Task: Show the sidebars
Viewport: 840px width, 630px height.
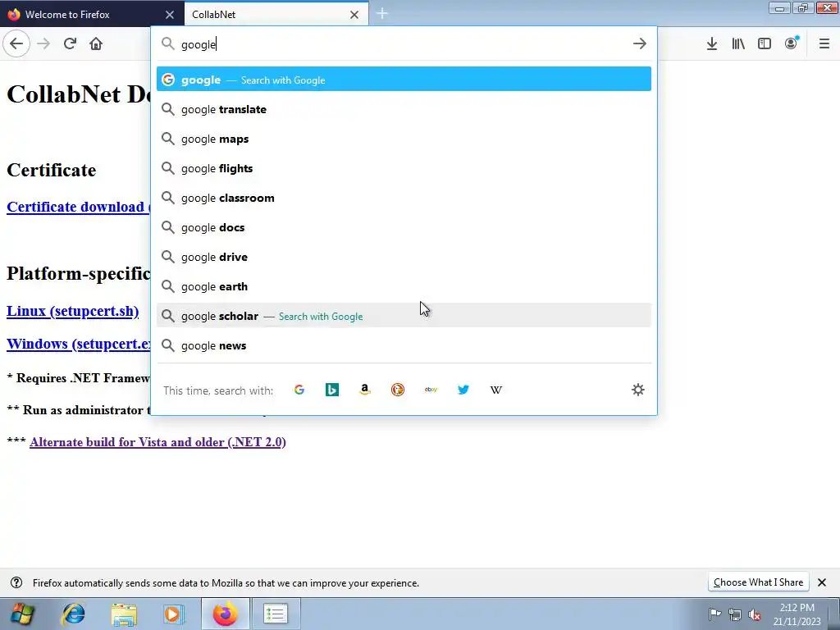Action: click(x=765, y=43)
